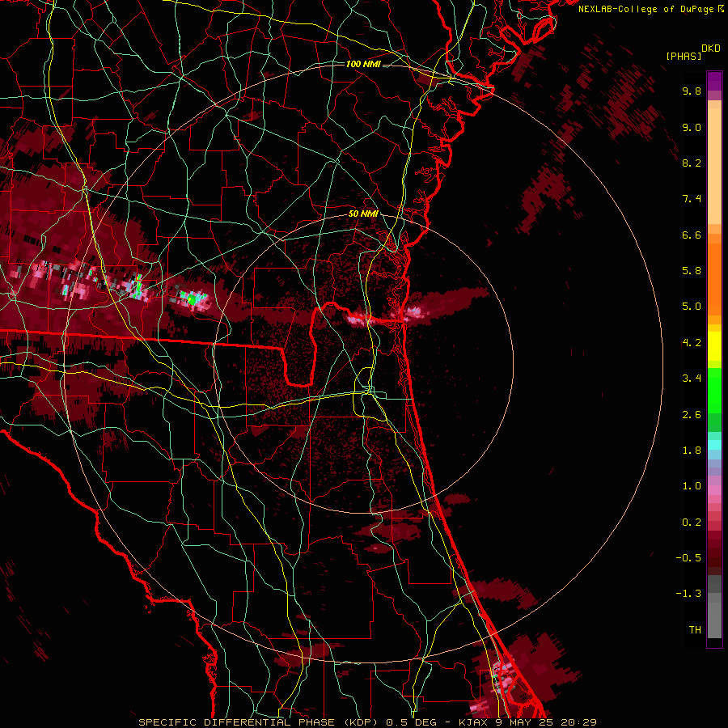This screenshot has height=728, width=728.
Task: Pick the gray segment of the color bar
Action: [714, 608]
